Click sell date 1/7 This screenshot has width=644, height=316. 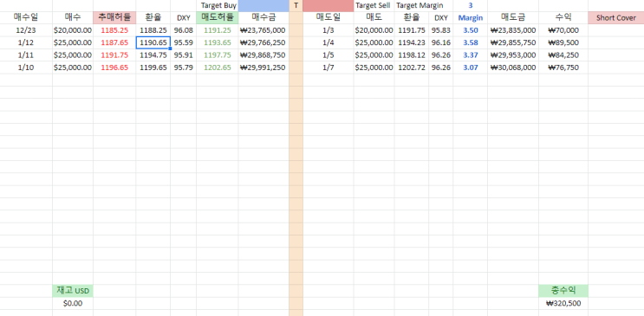(x=329, y=68)
